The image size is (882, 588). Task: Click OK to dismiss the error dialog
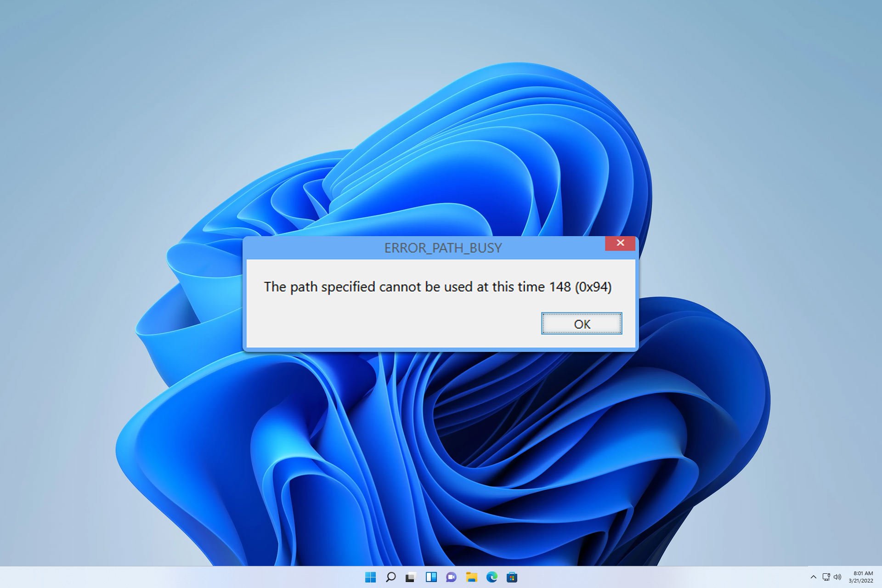point(581,323)
